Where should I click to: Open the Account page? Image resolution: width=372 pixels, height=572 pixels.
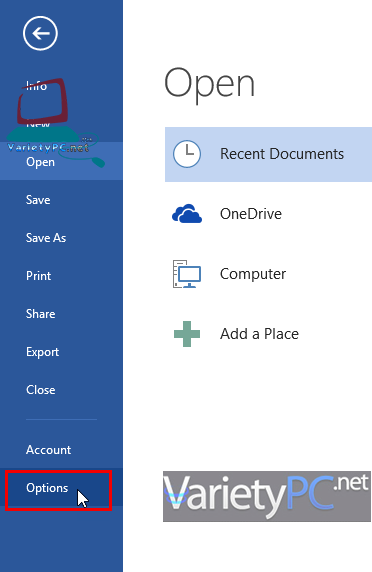(x=49, y=450)
